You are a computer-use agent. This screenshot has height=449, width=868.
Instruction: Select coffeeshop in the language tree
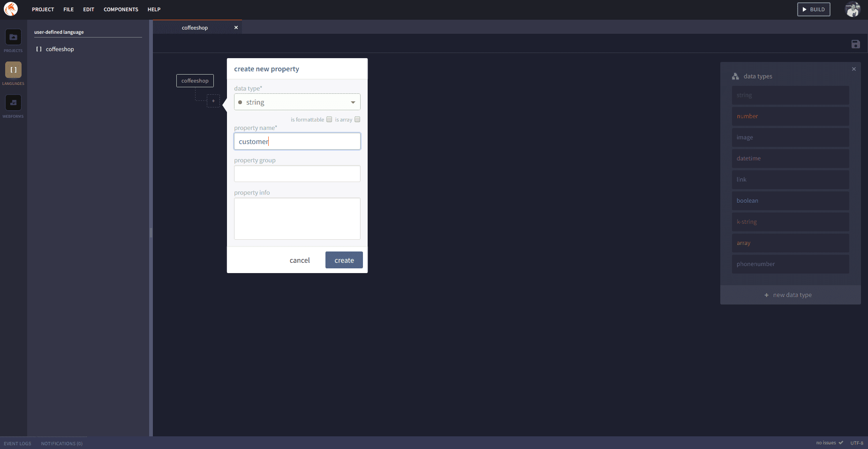pyautogui.click(x=60, y=49)
